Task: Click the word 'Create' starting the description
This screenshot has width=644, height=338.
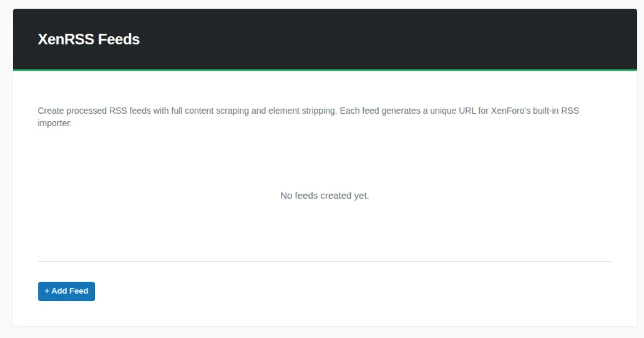Action: coord(51,111)
